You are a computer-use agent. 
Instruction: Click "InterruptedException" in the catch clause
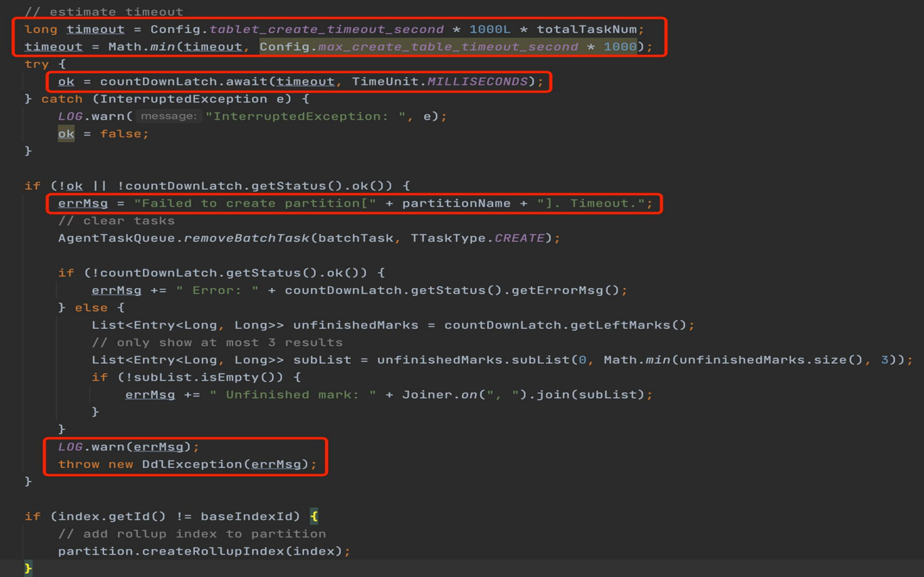183,99
